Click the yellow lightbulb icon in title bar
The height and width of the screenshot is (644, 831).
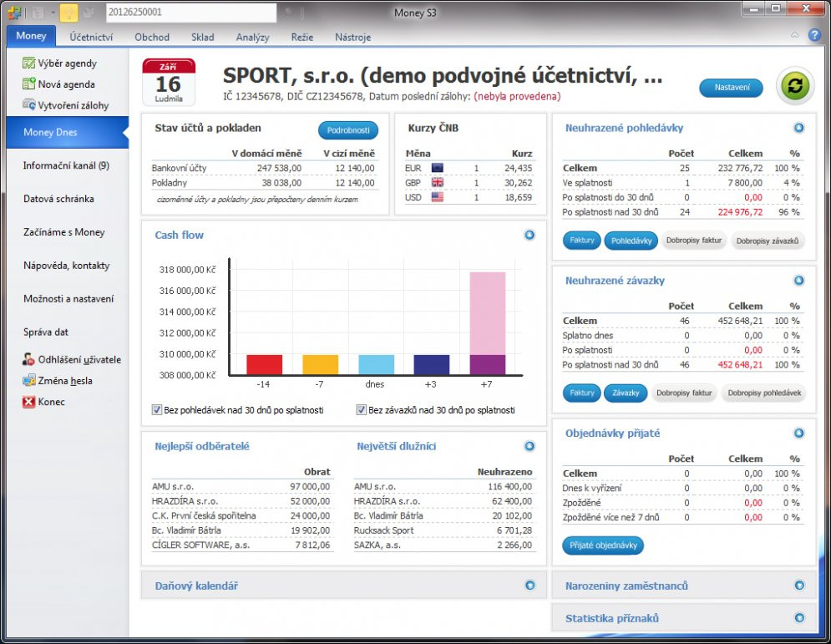[68, 13]
